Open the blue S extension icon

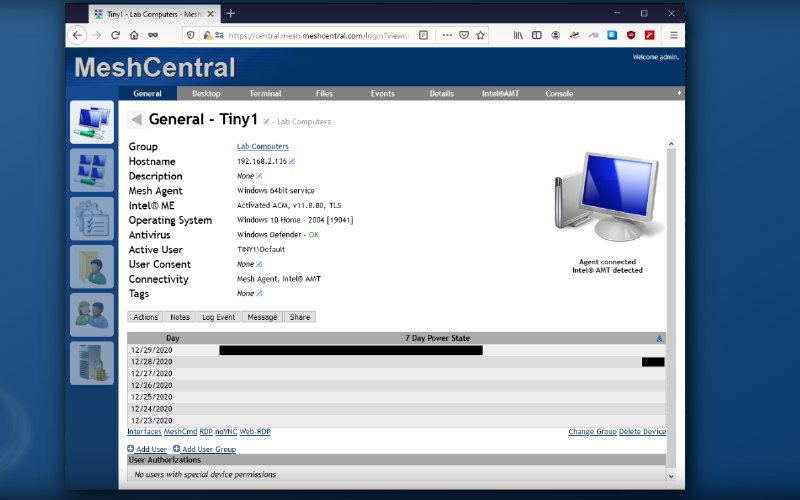click(612, 35)
